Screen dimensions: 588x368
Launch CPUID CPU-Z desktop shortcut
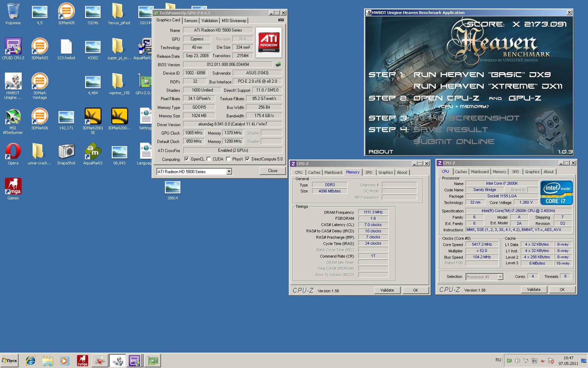click(x=13, y=49)
